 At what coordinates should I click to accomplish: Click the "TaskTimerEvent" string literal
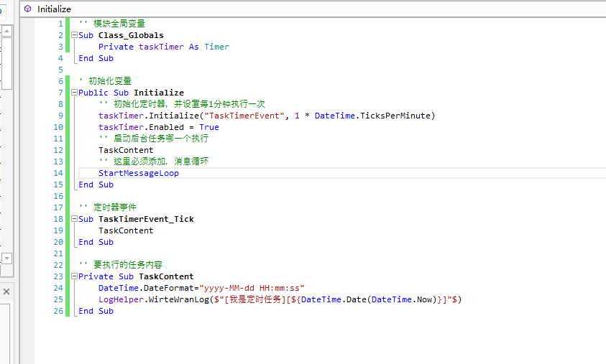point(244,116)
